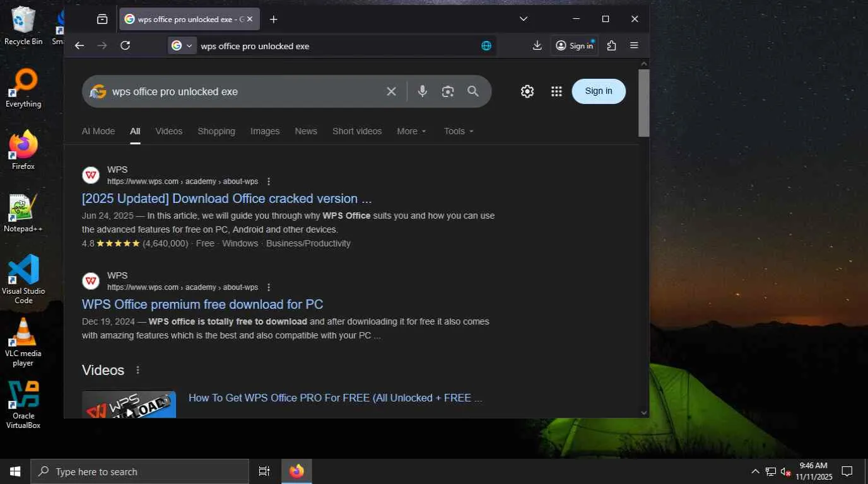Screen dimensions: 868x484
Task: Open the three-dot menu beside the Videos heading
Action: [x=138, y=370]
